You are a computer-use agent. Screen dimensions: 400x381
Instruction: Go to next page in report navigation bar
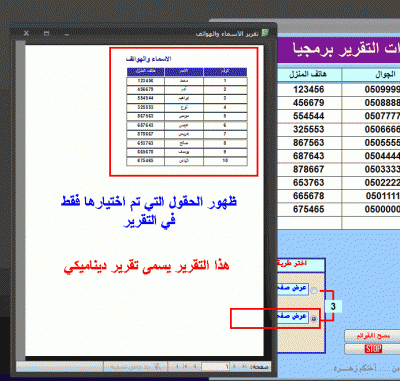[195, 367]
